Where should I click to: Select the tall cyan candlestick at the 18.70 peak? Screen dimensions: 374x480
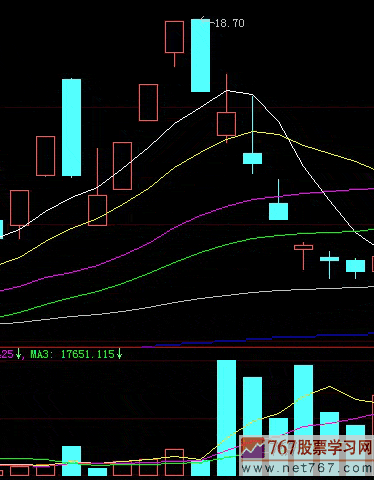click(x=200, y=55)
